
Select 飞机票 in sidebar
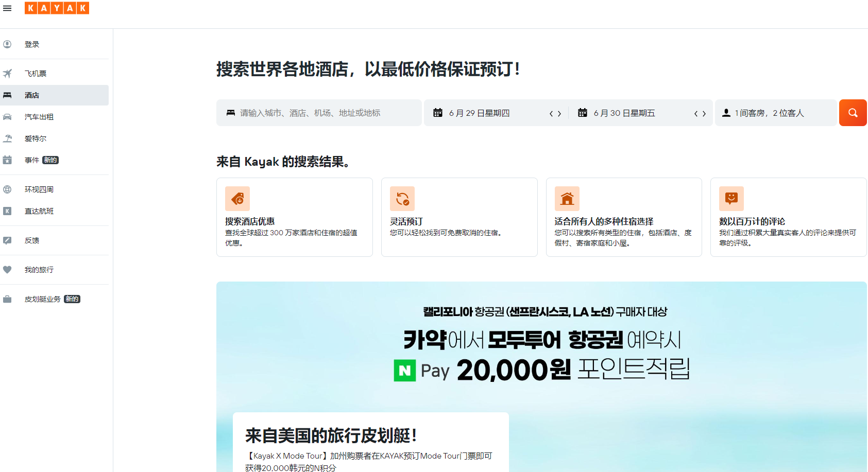(54, 74)
